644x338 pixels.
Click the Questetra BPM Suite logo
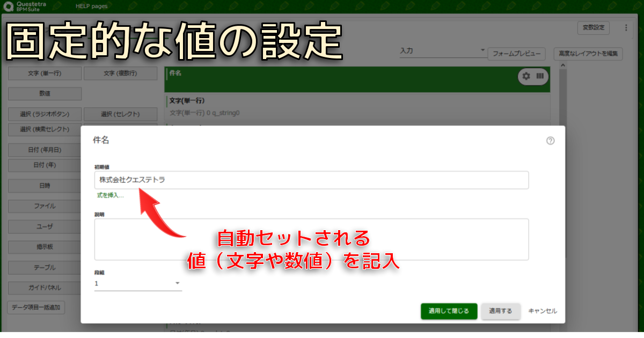25,6
